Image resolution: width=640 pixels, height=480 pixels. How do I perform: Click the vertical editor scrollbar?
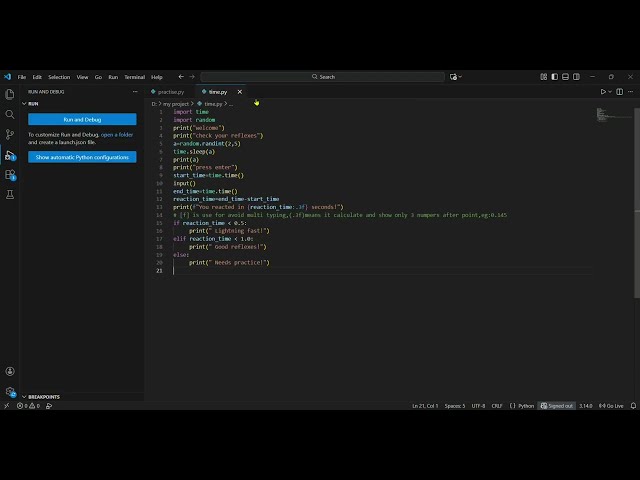point(636,203)
